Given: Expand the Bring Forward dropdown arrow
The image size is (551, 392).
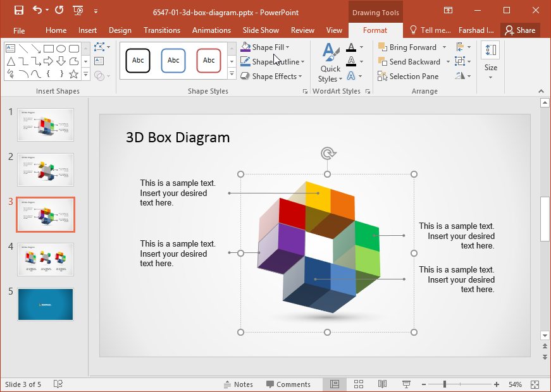Looking at the screenshot, I should click(x=444, y=47).
